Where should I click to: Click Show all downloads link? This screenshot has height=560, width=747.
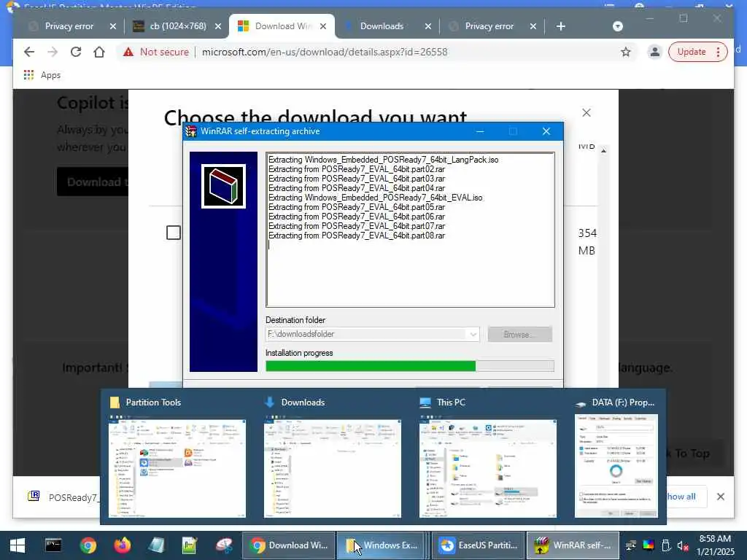(x=681, y=496)
